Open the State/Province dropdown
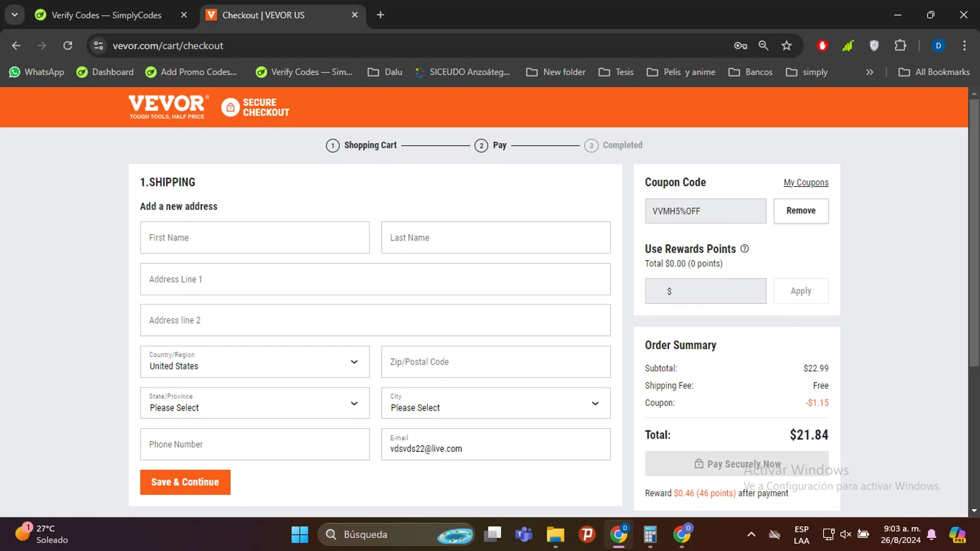Screen dimensions: 980x551 pos(255,403)
